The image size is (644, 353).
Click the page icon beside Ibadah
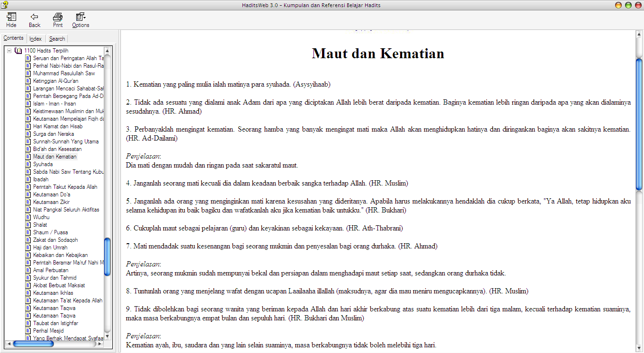coord(28,179)
